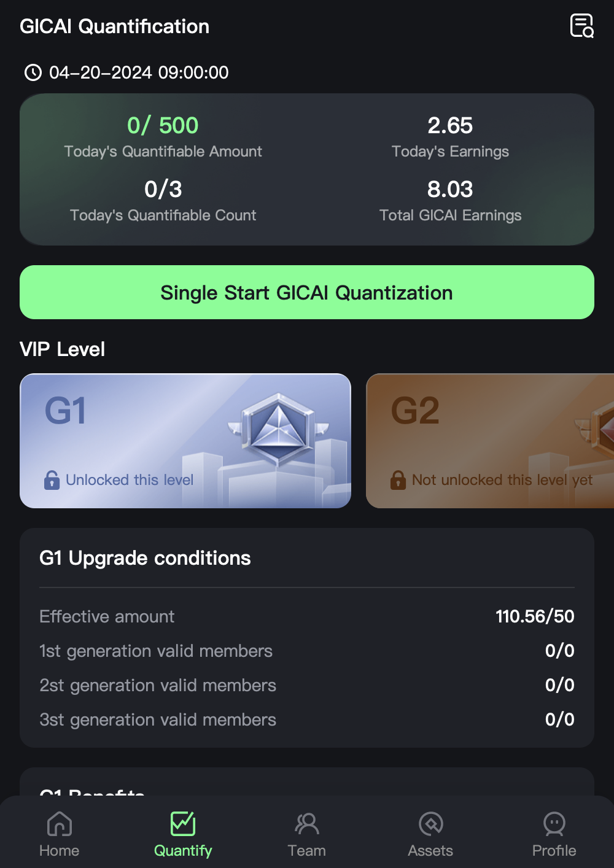The image size is (614, 868).
Task: Open the records search icon at top right
Action: tap(581, 26)
